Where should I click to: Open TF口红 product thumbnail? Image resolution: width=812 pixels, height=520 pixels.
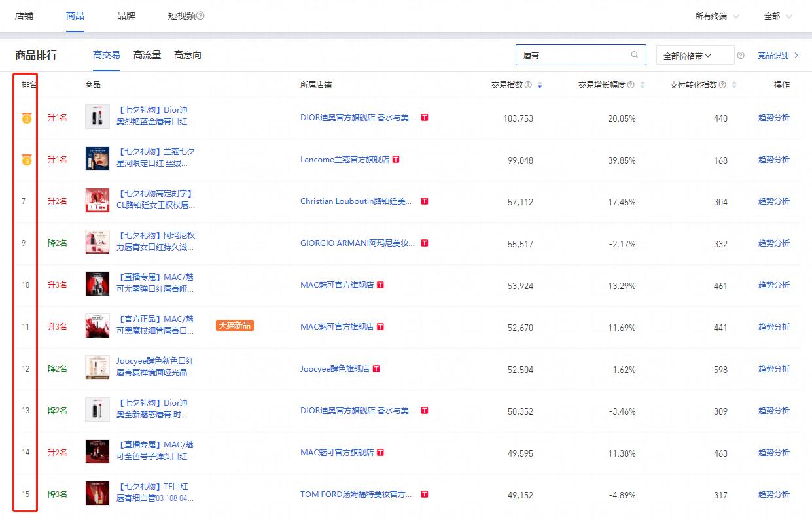coord(97,493)
